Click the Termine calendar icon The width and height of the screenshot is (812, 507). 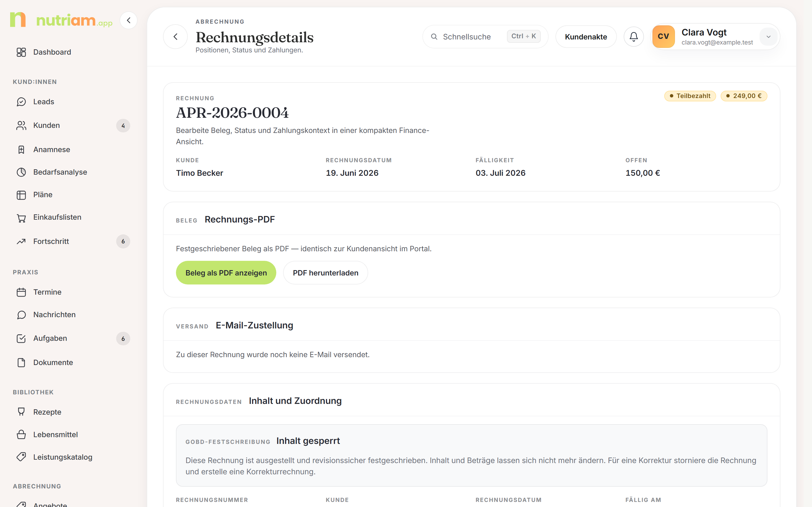click(x=21, y=292)
